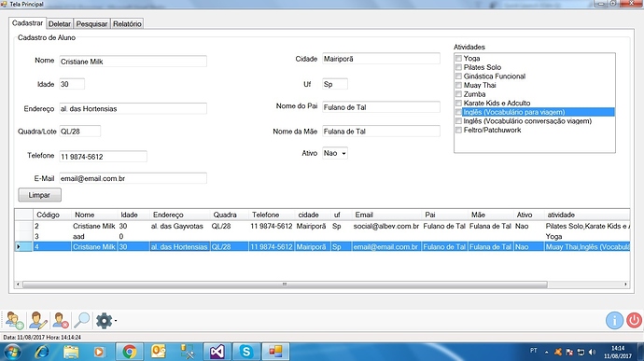Click the right arrow of horizontal scrollbar

pos(625,285)
